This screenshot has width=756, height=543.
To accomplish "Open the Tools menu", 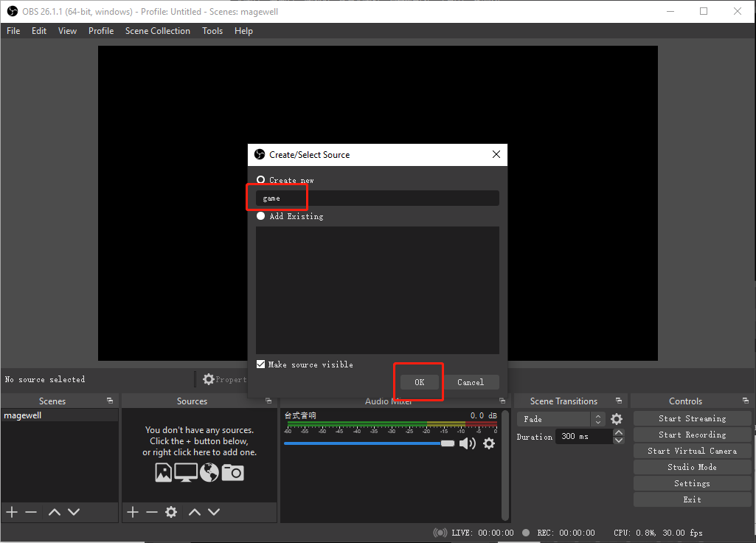I will (x=212, y=31).
